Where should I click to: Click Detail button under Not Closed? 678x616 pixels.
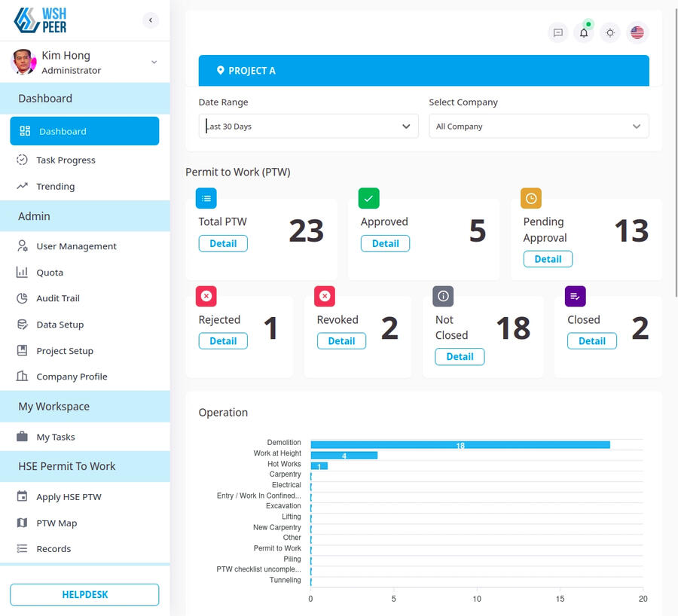(460, 357)
